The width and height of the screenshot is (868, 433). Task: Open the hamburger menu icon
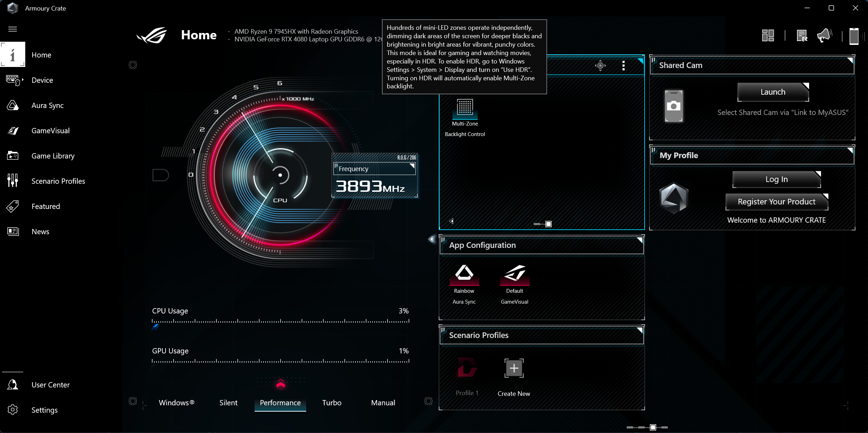[13, 29]
